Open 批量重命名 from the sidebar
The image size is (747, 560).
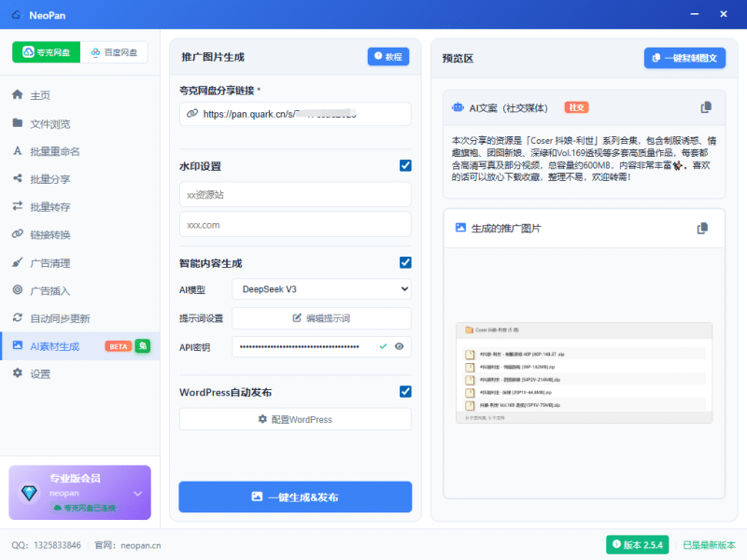pos(54,151)
